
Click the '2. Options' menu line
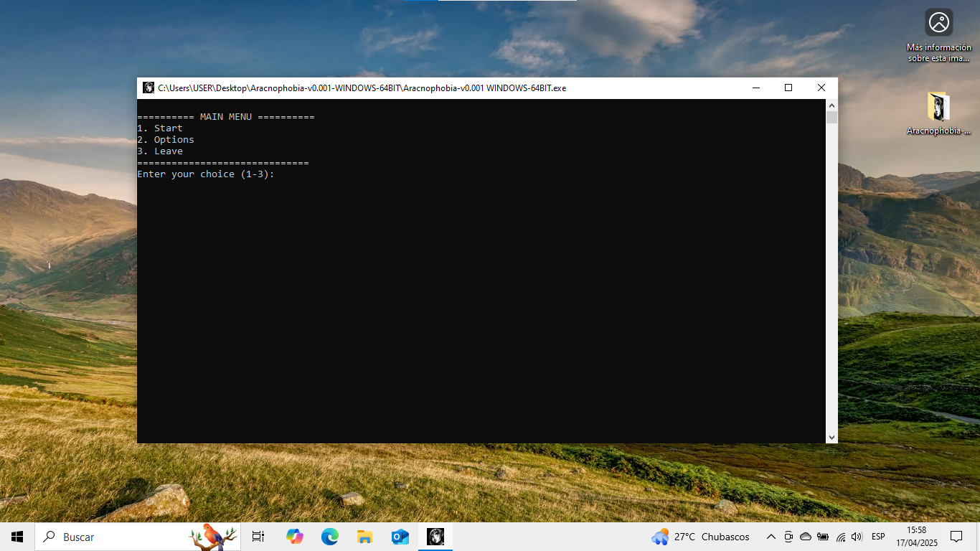coord(166,139)
